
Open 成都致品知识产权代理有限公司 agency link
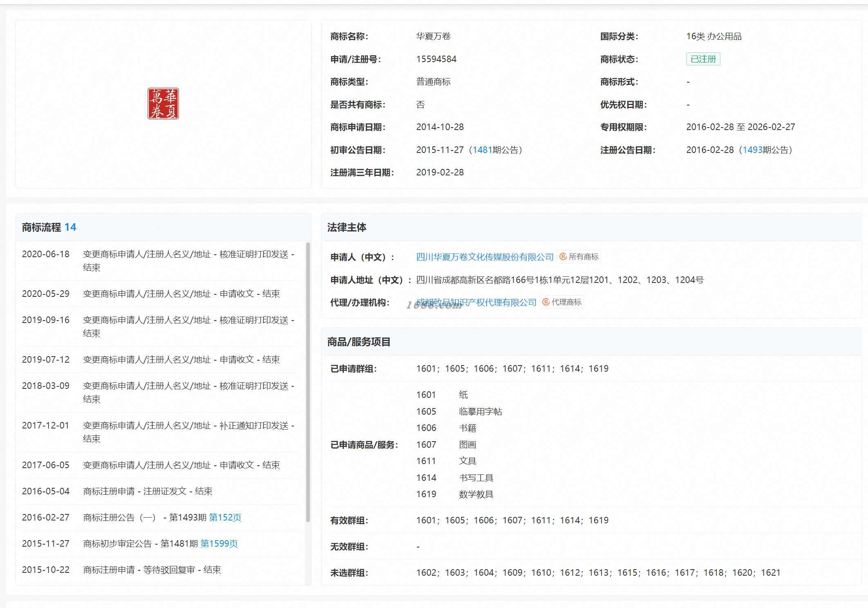tap(476, 302)
